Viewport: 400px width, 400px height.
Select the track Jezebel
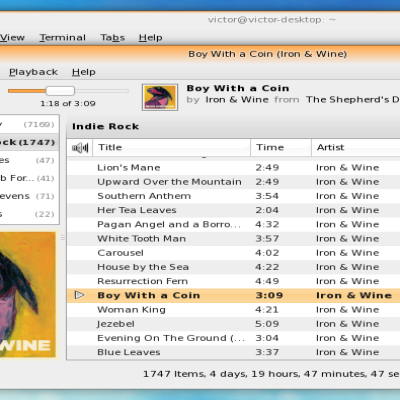pos(233,324)
